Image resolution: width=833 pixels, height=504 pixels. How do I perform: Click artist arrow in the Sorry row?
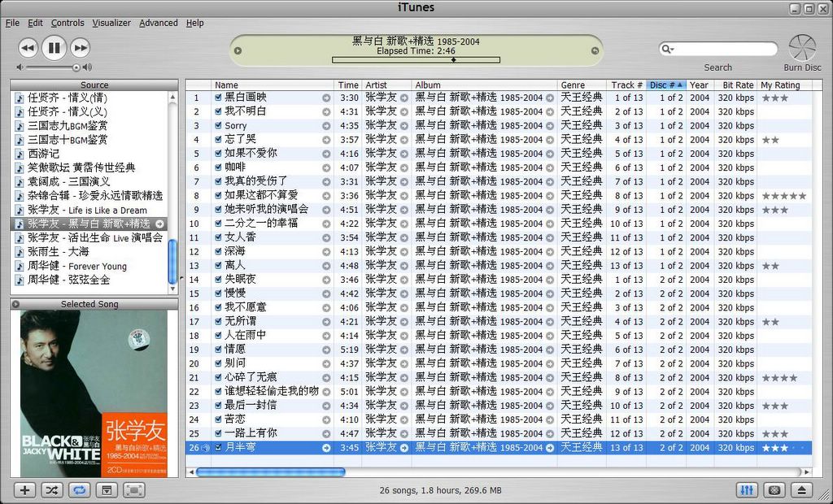click(404, 126)
